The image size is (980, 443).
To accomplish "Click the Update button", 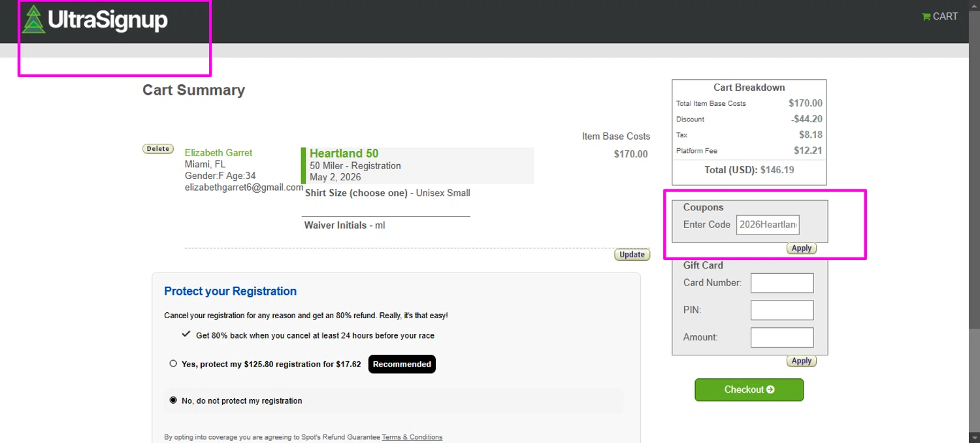I will pos(632,255).
